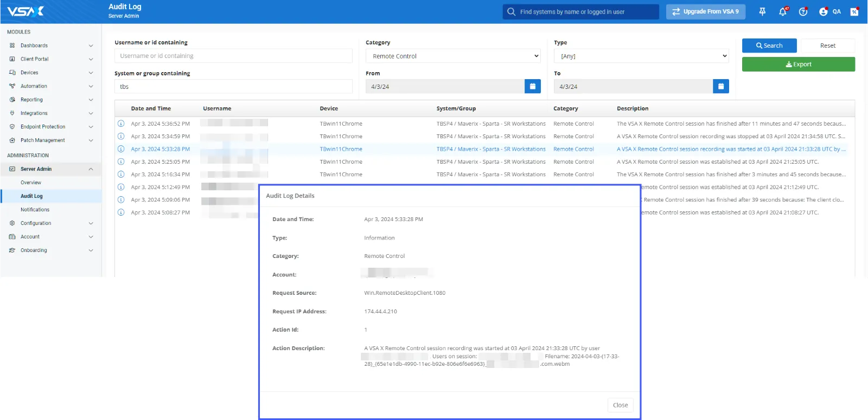Click the blue Search button
The height and width of the screenshot is (420, 868).
(x=769, y=46)
